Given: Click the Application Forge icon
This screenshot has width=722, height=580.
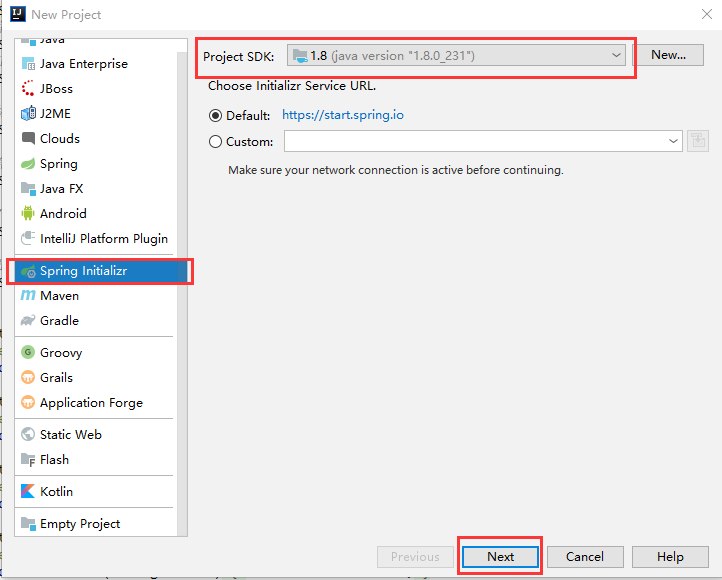Looking at the screenshot, I should [28, 402].
